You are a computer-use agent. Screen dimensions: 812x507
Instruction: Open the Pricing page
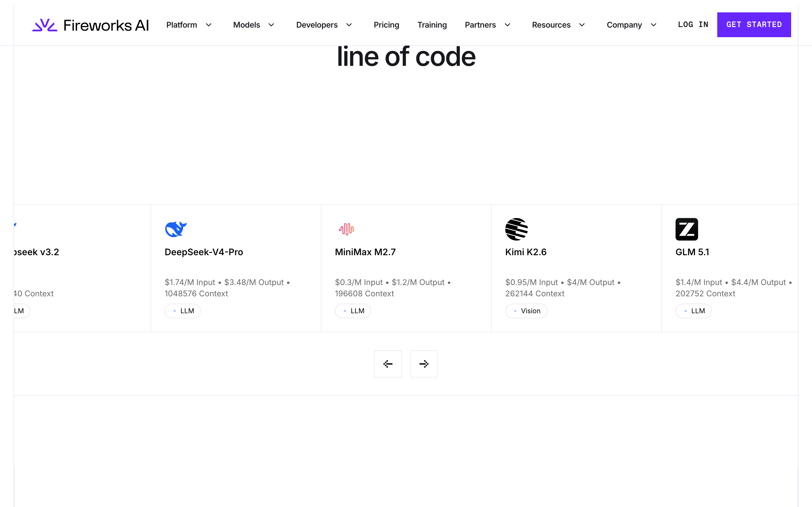click(386, 25)
